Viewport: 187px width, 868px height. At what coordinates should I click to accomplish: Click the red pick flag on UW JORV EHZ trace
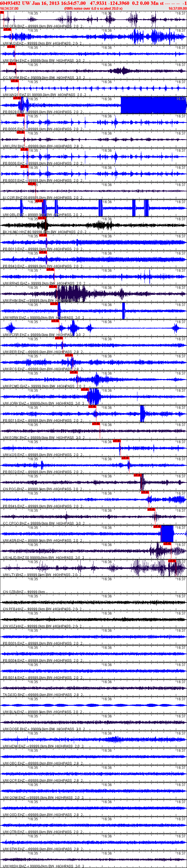click(85, 389)
